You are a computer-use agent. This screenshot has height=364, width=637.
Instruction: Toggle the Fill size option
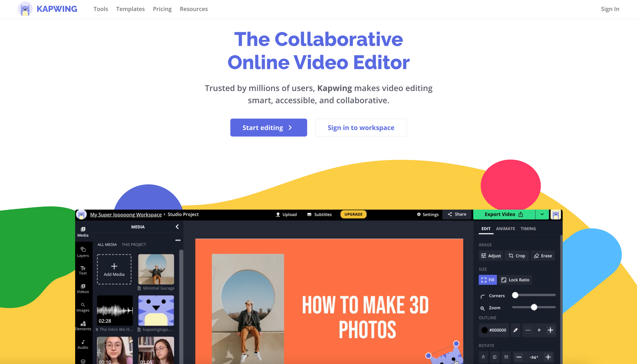click(488, 280)
